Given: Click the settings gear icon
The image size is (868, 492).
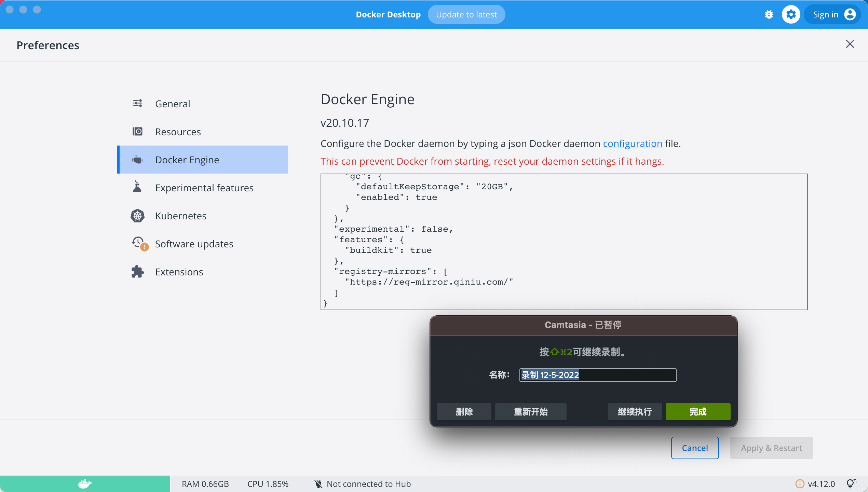Looking at the screenshot, I should (x=791, y=14).
